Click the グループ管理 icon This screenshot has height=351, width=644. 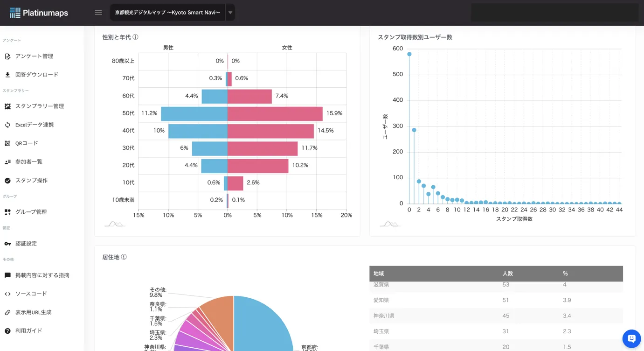tap(7, 212)
